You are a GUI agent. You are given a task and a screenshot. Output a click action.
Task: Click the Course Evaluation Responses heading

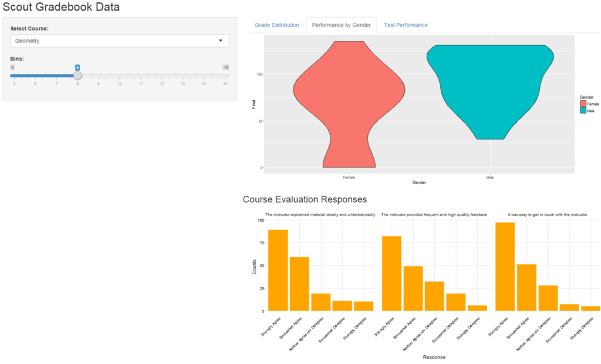pos(305,200)
